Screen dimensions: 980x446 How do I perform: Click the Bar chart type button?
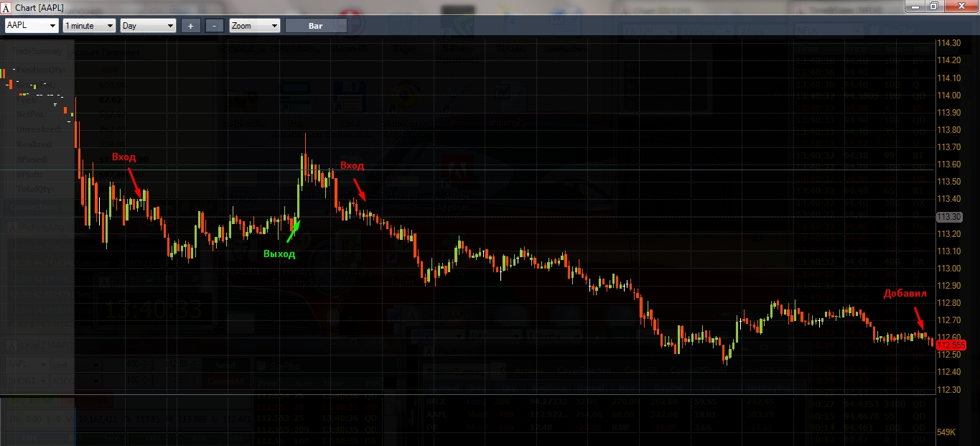coord(316,25)
